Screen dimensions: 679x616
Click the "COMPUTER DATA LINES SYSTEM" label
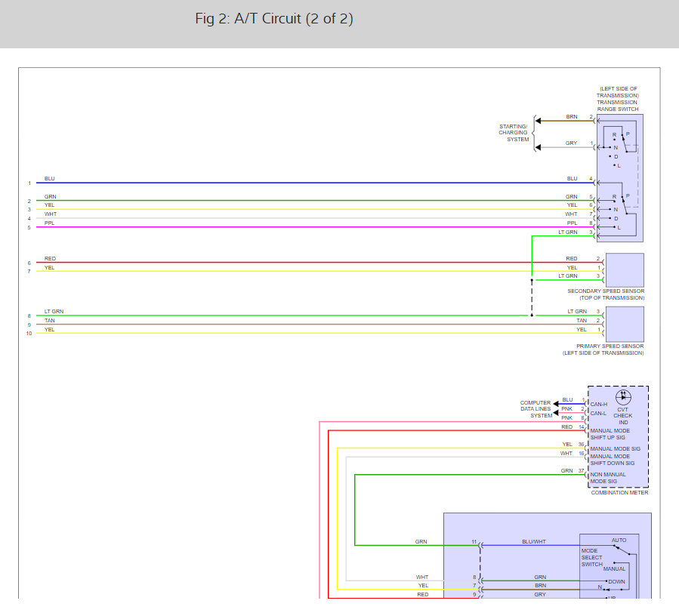click(x=536, y=409)
